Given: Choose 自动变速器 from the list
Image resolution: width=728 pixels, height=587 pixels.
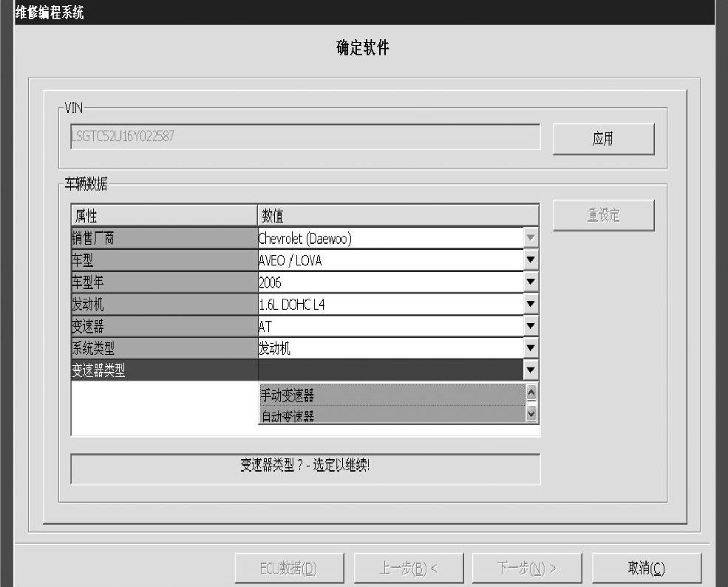Looking at the screenshot, I should point(390,415).
